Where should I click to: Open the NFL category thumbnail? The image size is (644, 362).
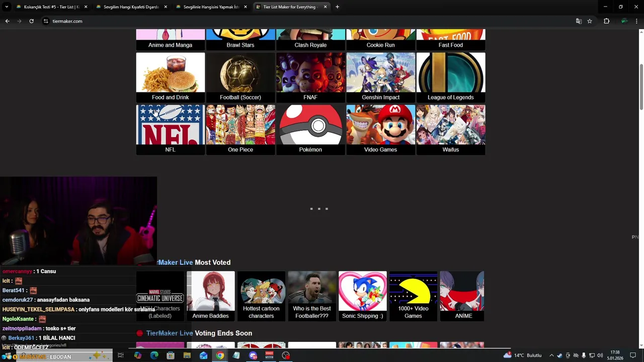click(x=170, y=130)
